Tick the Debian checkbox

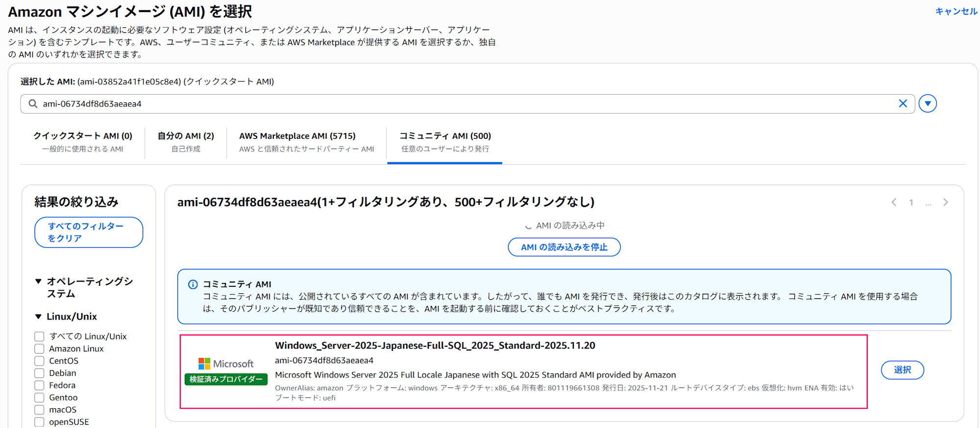[39, 373]
